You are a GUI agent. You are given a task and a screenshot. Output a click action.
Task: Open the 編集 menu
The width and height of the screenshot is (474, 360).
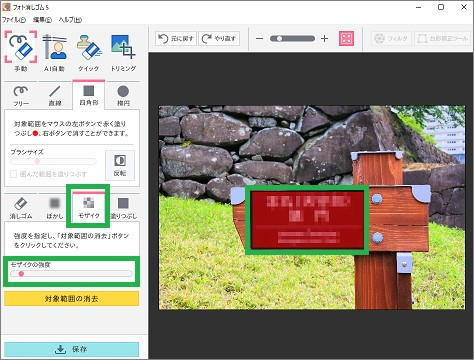click(42, 20)
